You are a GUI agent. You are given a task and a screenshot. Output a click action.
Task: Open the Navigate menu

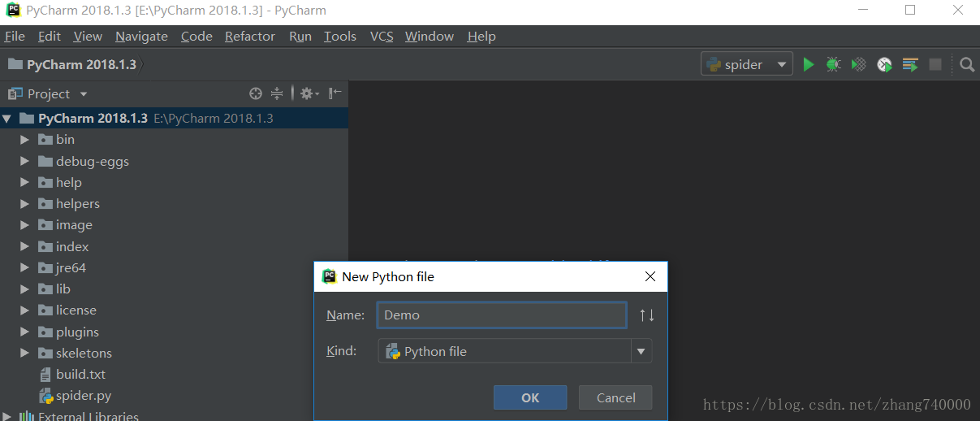click(x=141, y=37)
